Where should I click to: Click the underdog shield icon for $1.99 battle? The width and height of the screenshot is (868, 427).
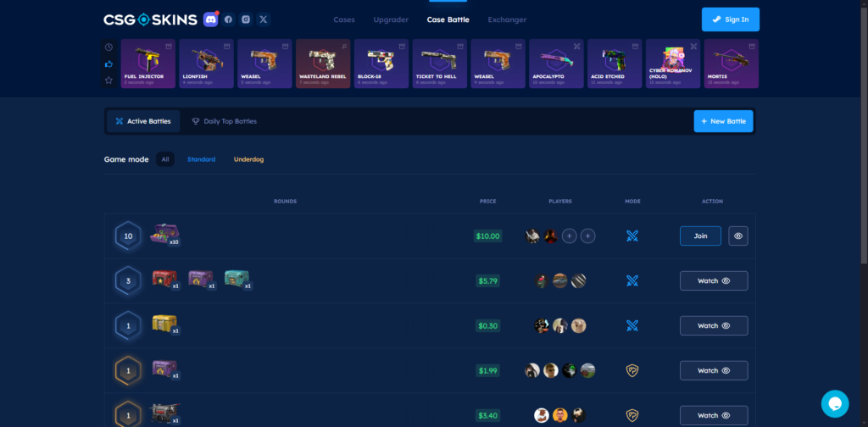tap(632, 370)
